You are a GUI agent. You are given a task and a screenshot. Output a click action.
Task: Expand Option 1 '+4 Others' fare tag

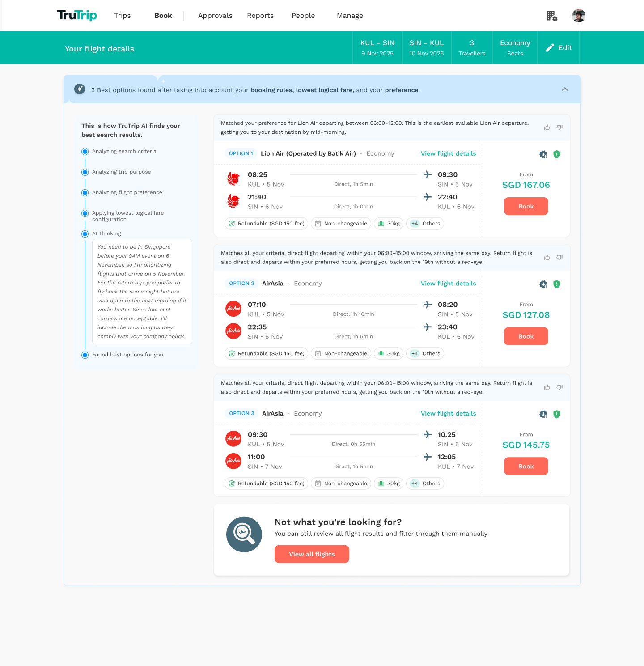(x=425, y=224)
